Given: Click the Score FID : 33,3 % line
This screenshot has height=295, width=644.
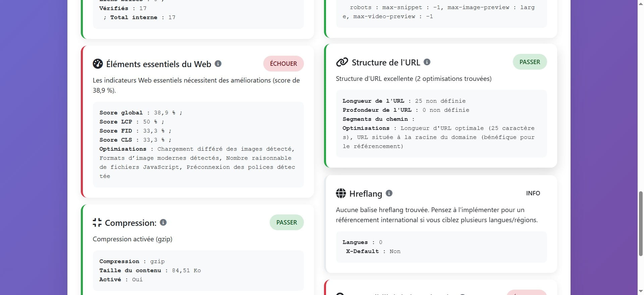Looking at the screenshot, I should (x=136, y=131).
